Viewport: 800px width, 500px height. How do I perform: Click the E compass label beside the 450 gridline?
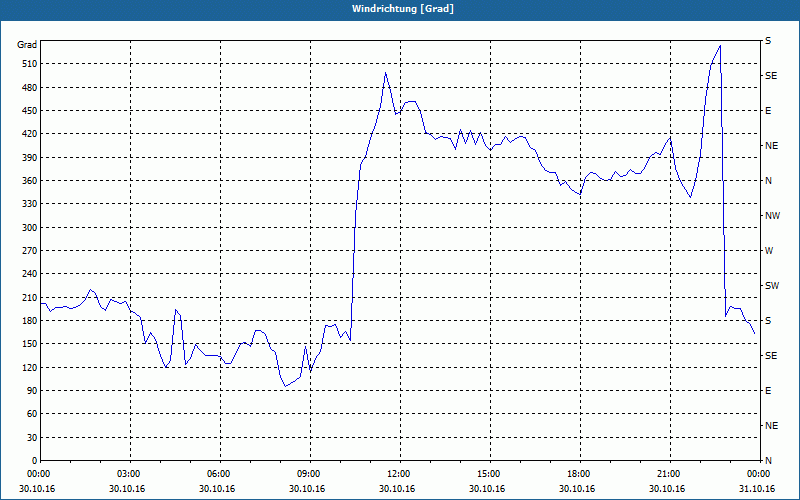pyautogui.click(x=768, y=111)
